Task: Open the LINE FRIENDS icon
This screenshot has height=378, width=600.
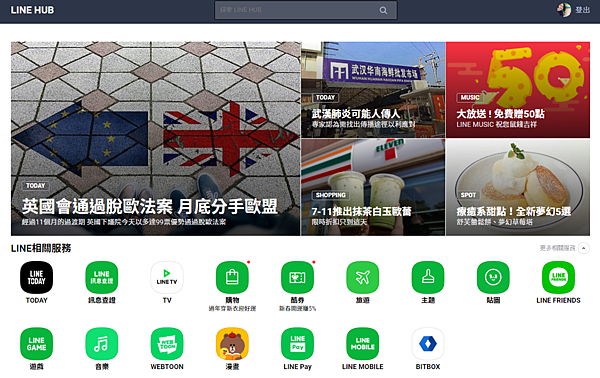Action: tap(558, 277)
